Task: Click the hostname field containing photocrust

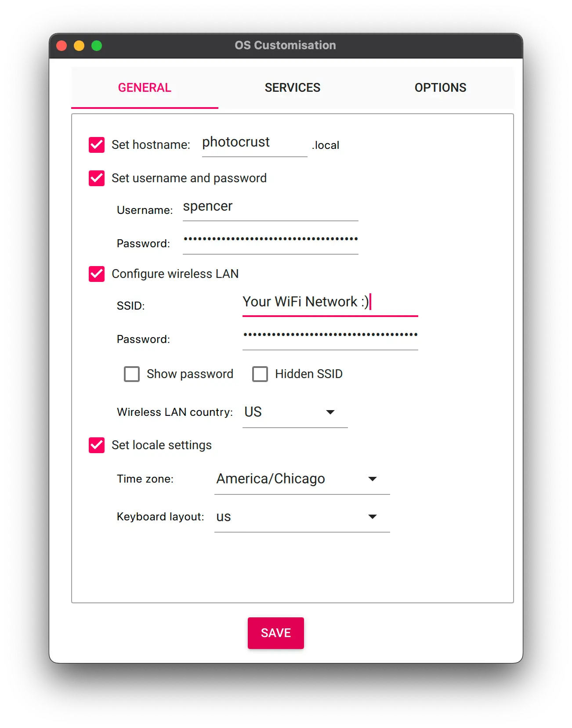Action: point(254,143)
